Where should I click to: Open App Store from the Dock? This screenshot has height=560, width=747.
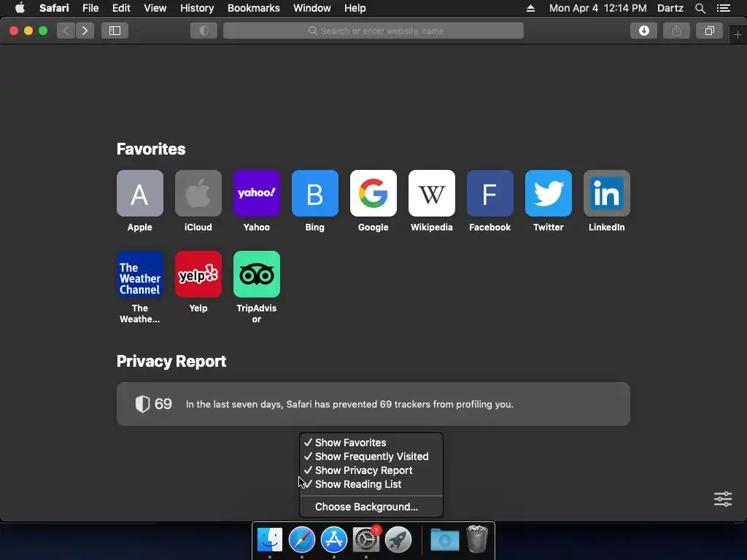pyautogui.click(x=334, y=540)
